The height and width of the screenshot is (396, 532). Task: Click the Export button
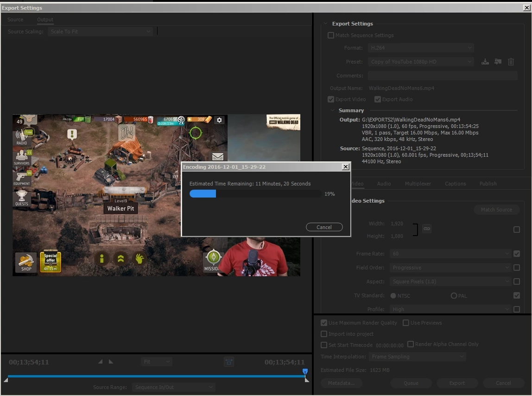click(457, 383)
